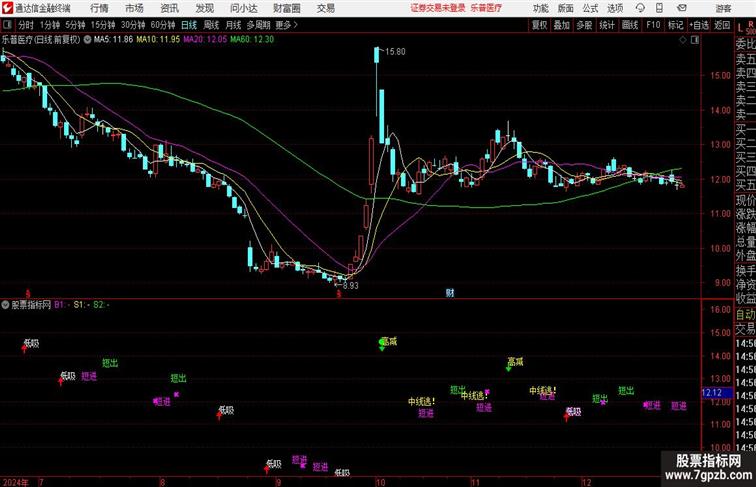Click the 复权 toolbar button
756x487 pixels.
(539, 25)
